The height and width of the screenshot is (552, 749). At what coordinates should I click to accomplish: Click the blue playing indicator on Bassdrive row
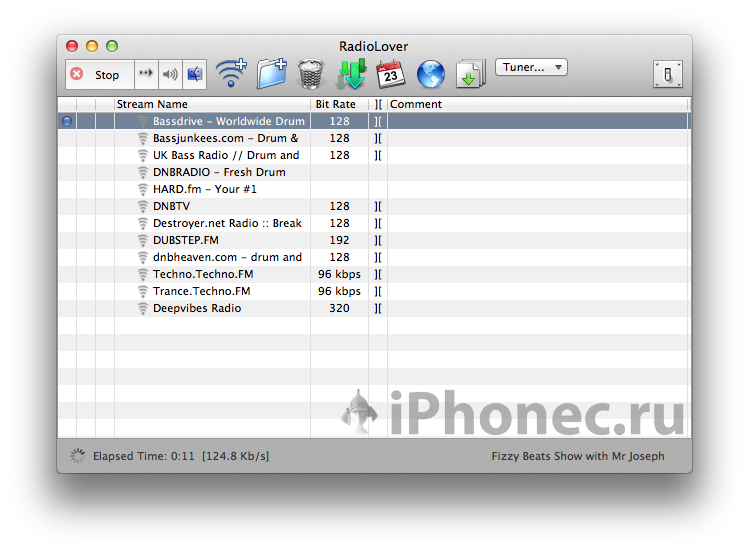(x=67, y=121)
